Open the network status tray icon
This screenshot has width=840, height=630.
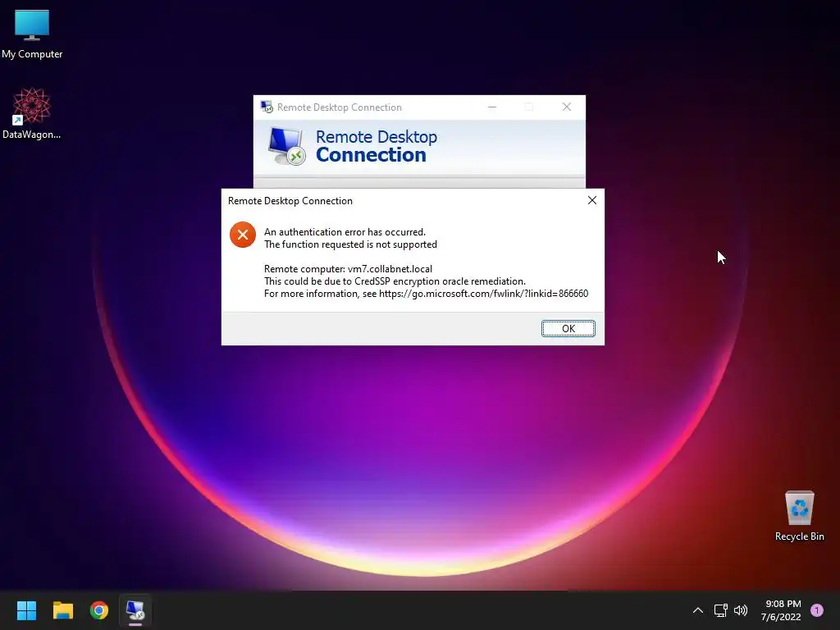click(x=720, y=610)
